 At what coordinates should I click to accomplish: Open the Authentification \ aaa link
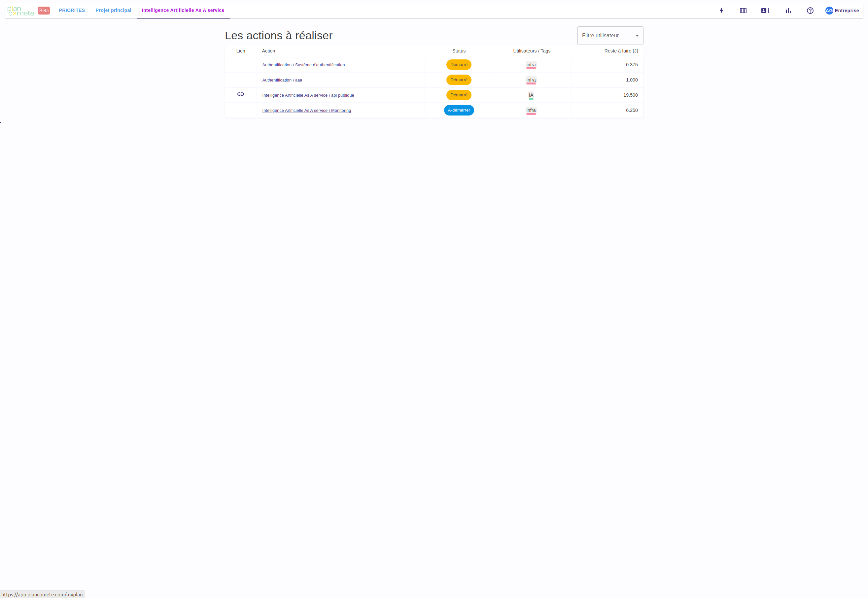pyautogui.click(x=282, y=80)
